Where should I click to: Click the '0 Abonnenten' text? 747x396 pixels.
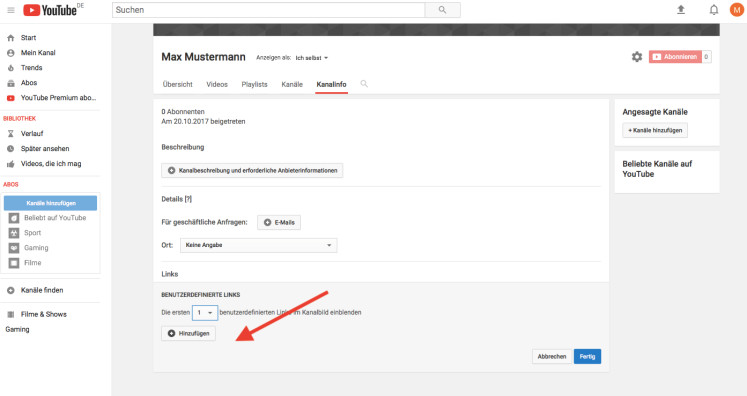coord(183,112)
